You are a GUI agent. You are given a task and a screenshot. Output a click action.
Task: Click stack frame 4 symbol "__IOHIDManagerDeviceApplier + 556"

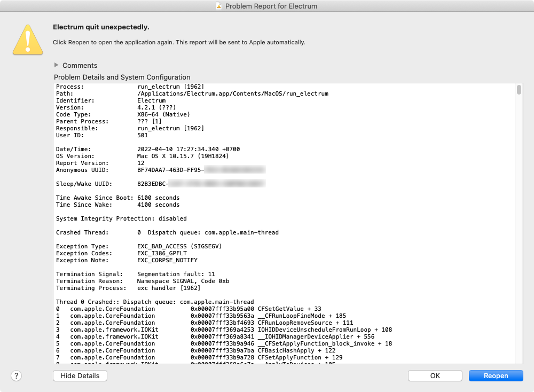click(x=316, y=337)
